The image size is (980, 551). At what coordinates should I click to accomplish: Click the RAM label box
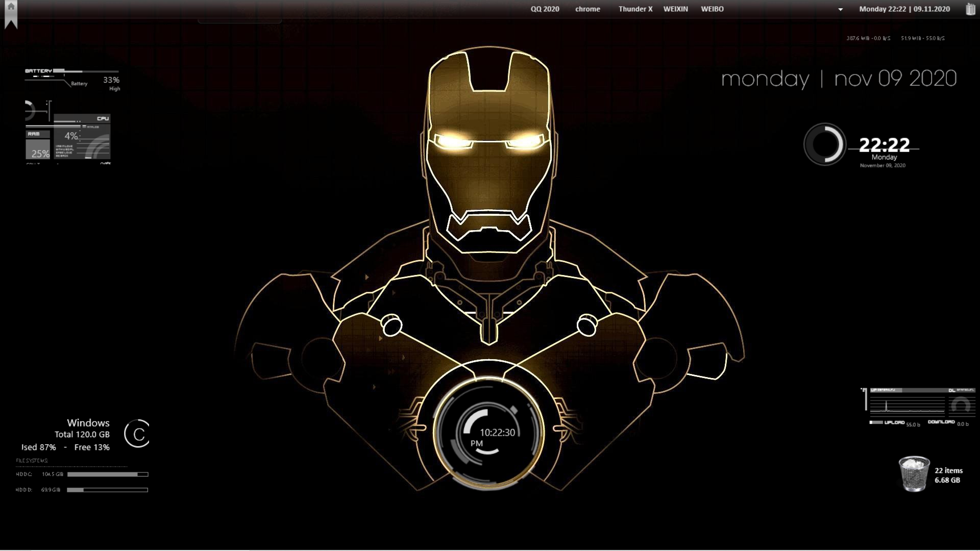(38, 134)
